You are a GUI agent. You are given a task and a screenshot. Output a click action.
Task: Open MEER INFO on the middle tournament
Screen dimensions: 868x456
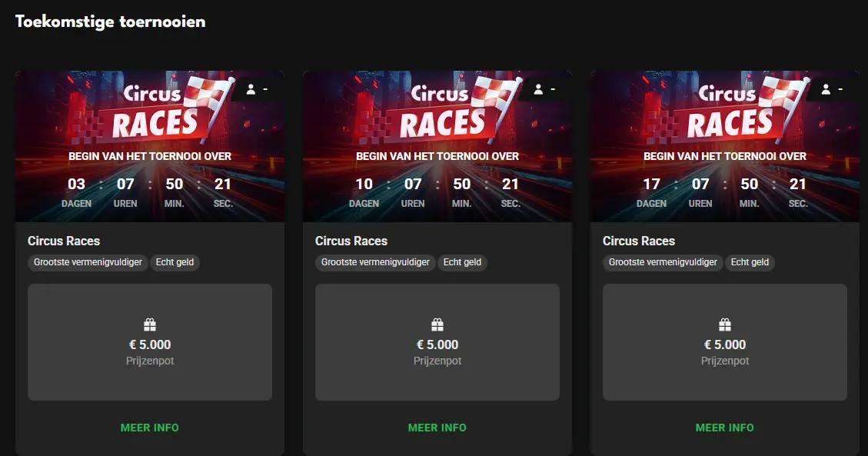coord(437,428)
